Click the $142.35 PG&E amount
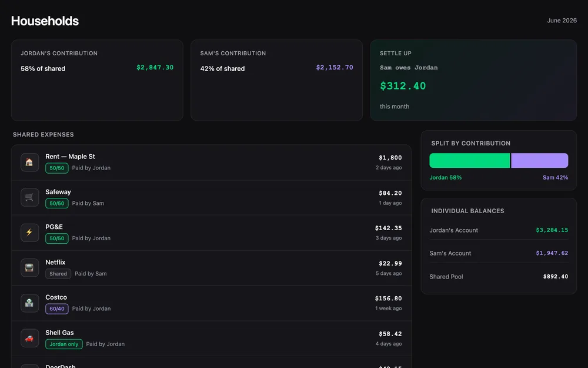Image resolution: width=588 pixels, height=368 pixels. pos(388,228)
